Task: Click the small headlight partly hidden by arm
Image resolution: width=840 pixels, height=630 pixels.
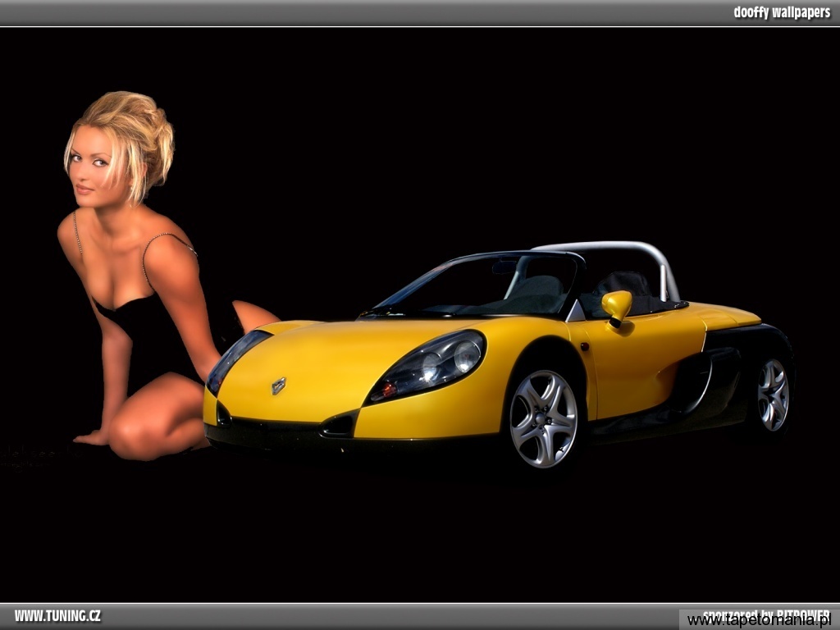Action: [x=232, y=358]
